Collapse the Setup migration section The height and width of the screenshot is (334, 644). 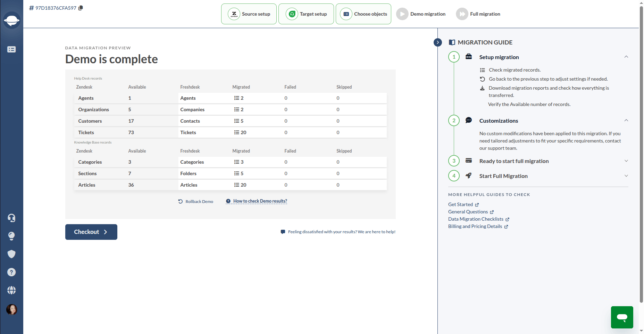tap(626, 57)
